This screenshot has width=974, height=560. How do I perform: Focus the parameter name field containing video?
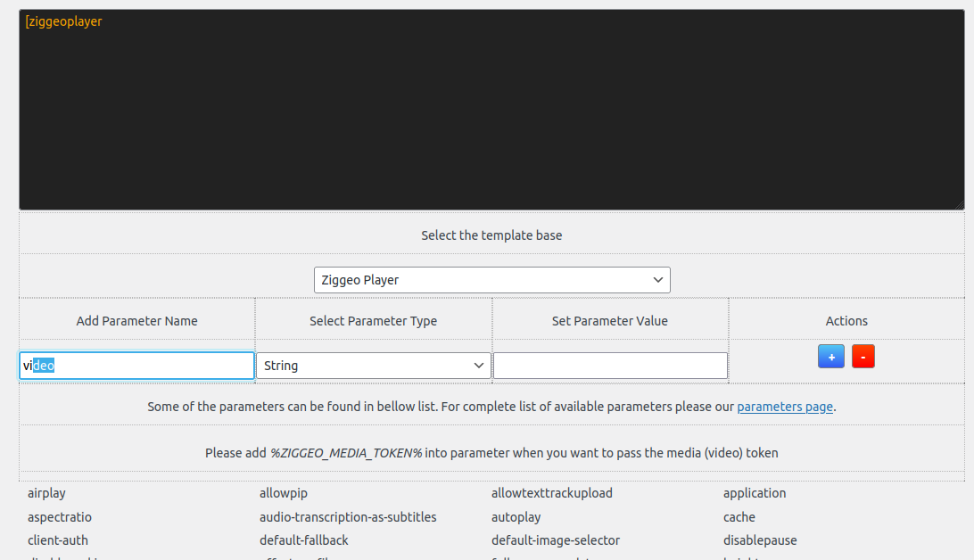136,366
